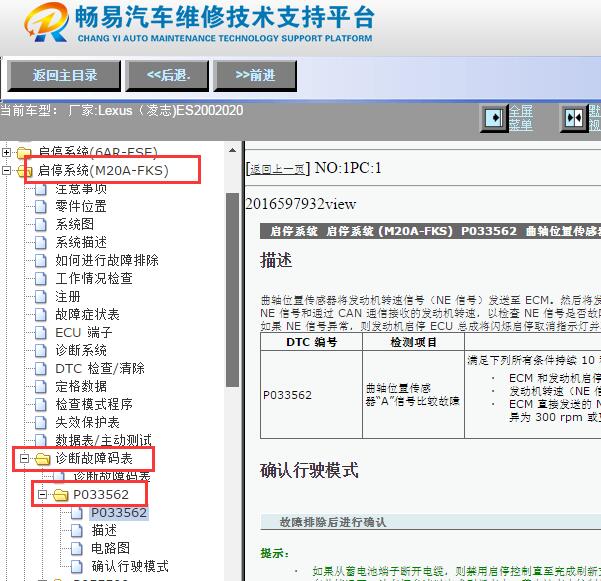Open the 电路图 document

pyautogui.click(x=110, y=548)
